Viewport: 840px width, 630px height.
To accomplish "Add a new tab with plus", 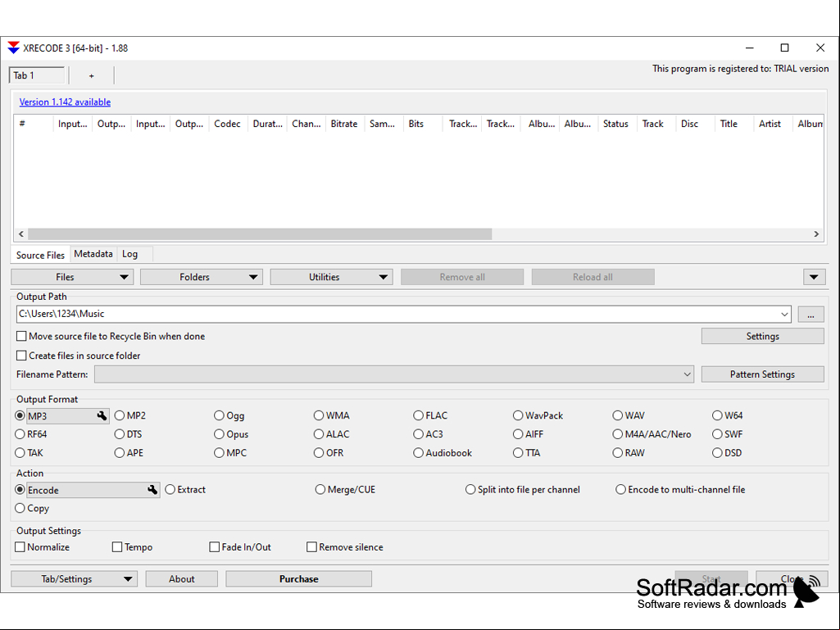I will pyautogui.click(x=92, y=75).
